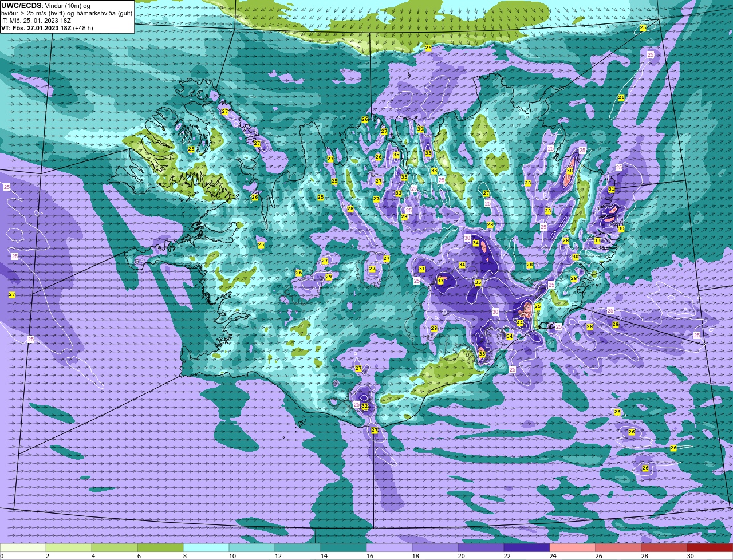Select the pale cyan 8–10 m/s legend swatch
Screen dimensions: 733x560
pyautogui.click(x=206, y=548)
